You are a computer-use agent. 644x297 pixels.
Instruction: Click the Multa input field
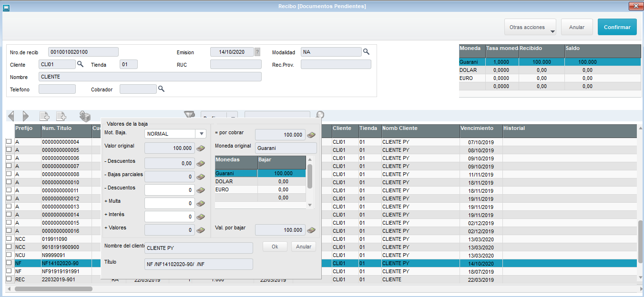169,203
